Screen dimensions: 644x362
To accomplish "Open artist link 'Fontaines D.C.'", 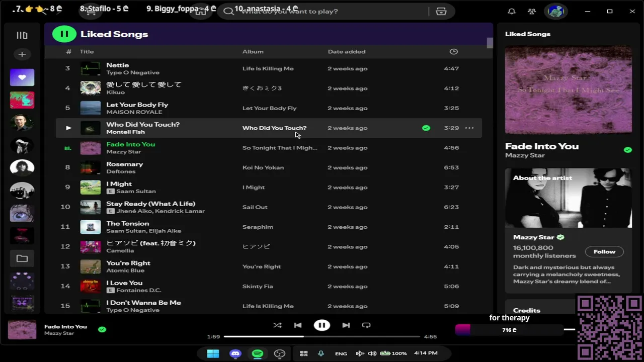I will 139,290.
